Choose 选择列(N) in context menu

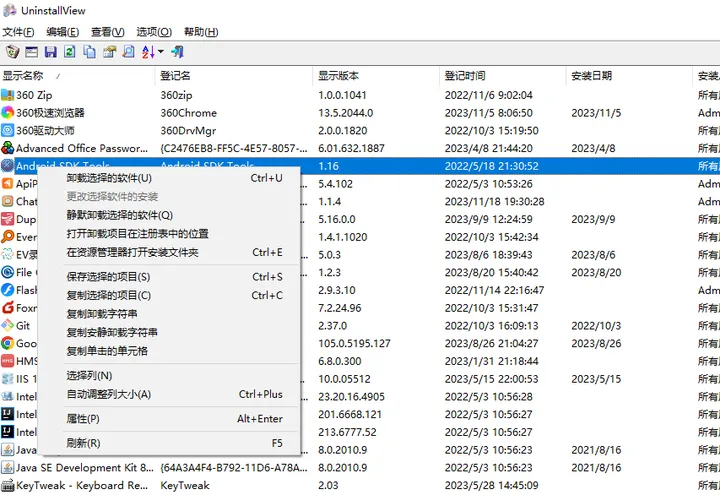tap(169, 376)
